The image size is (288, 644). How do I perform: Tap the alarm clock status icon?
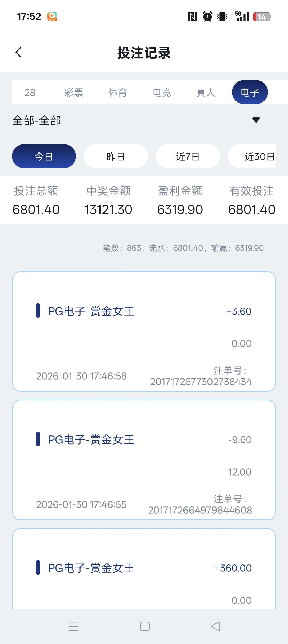(x=207, y=17)
